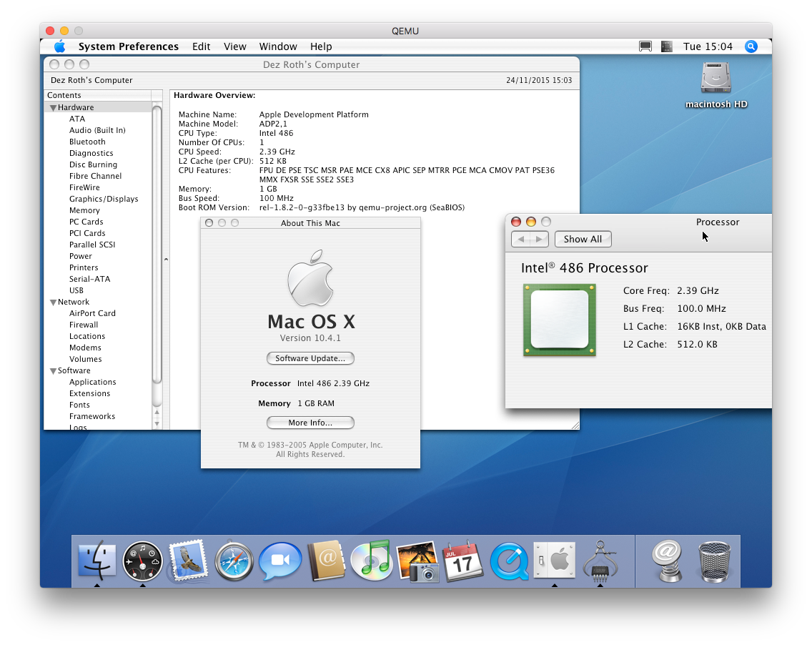Open iTunes from the dock
Viewport: 812px width, 645px height.
click(372, 560)
